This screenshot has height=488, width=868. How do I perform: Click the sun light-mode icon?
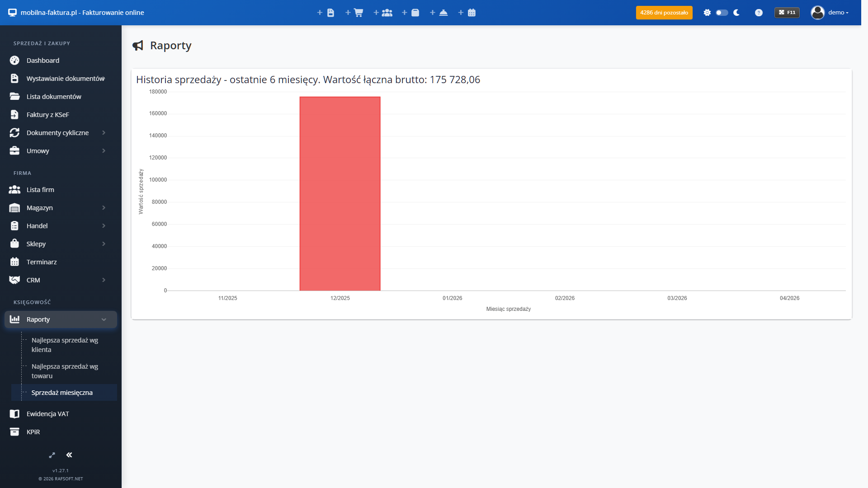[x=707, y=13]
